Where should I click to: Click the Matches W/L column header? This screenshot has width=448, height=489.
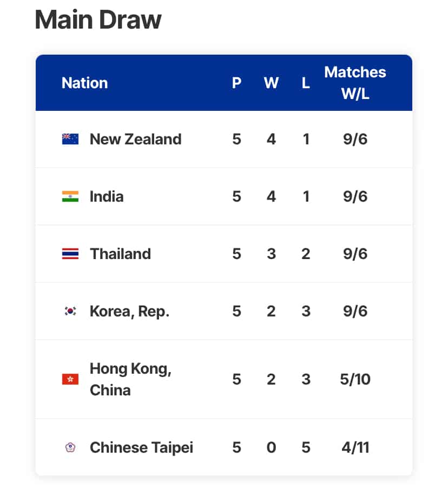point(355,83)
